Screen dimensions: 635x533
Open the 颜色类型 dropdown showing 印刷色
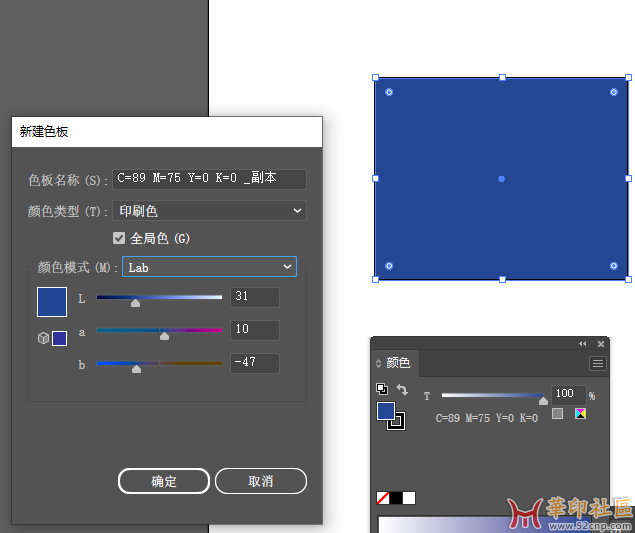tap(210, 211)
